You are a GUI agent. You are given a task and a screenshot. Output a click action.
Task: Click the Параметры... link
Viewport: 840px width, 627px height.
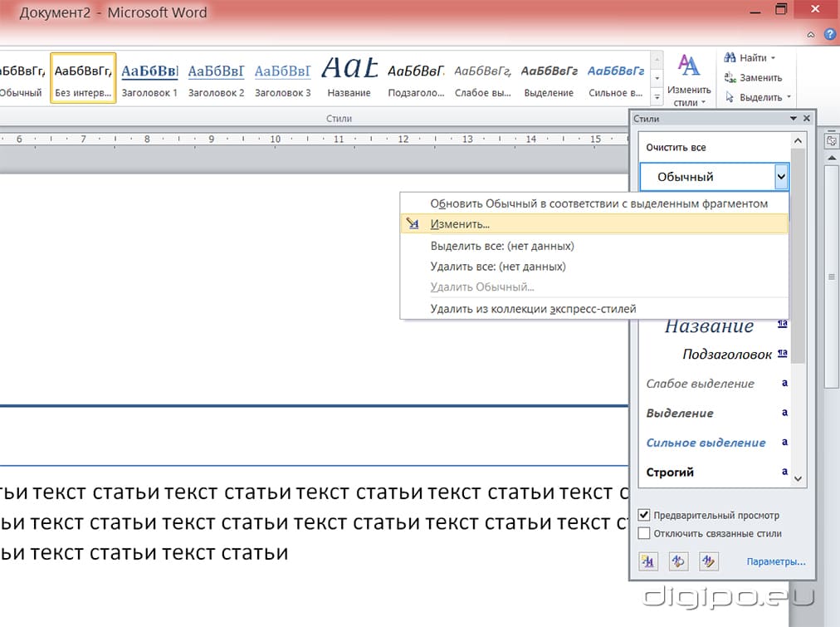click(x=775, y=562)
